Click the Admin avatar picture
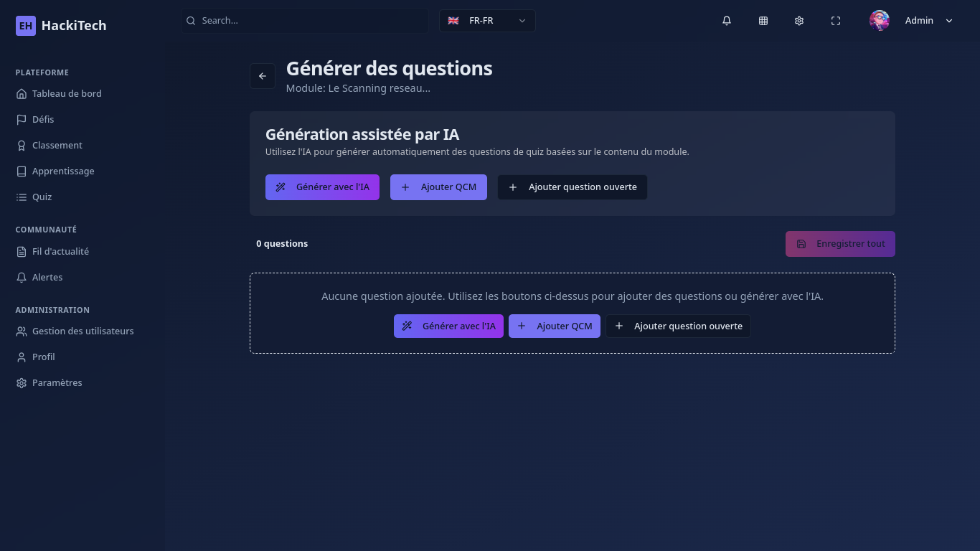 [x=880, y=21]
